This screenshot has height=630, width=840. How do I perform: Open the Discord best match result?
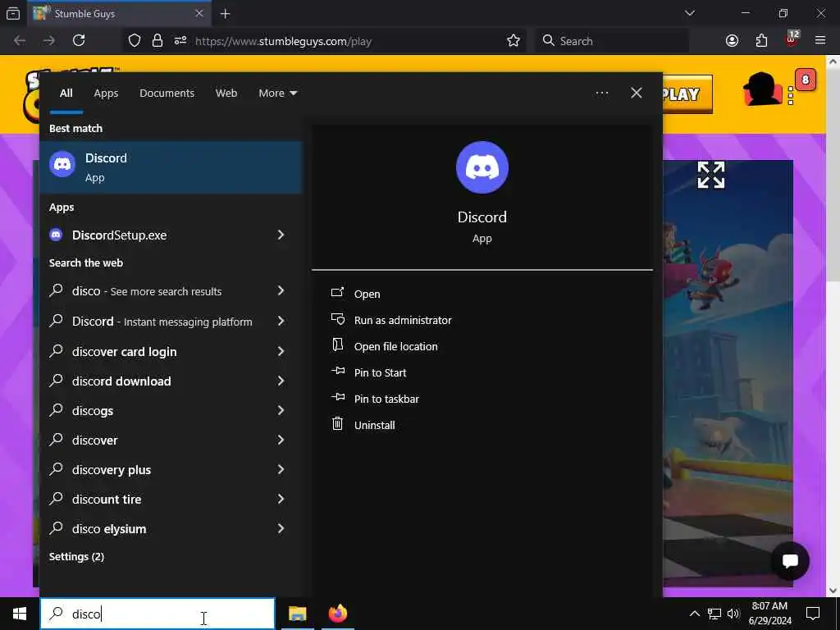click(x=171, y=167)
